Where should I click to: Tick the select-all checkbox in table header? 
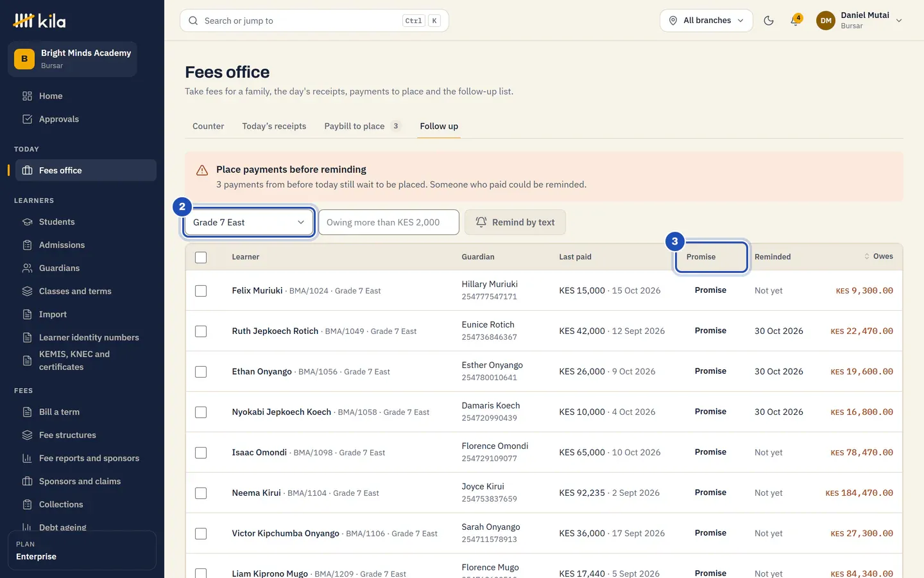point(201,257)
